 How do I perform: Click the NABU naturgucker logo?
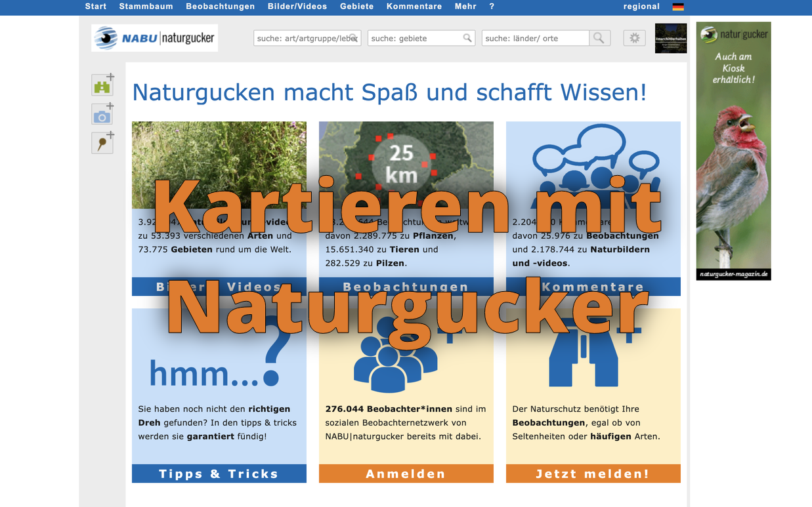pos(155,38)
